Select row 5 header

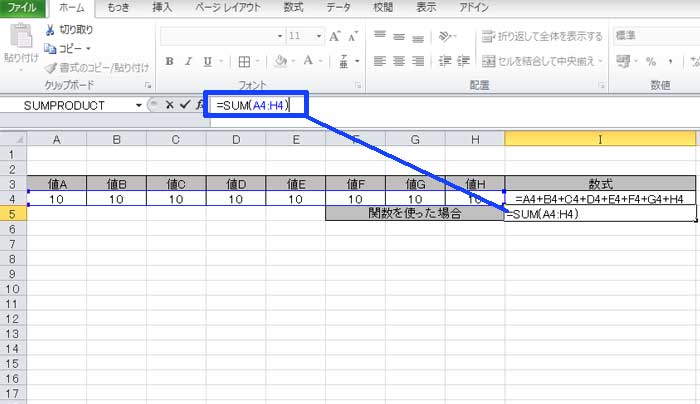coord(13,214)
